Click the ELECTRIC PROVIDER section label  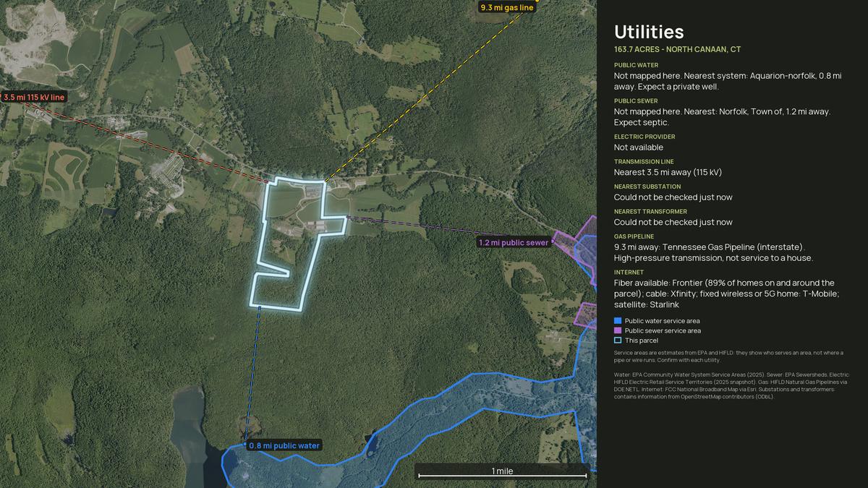pyautogui.click(x=644, y=137)
